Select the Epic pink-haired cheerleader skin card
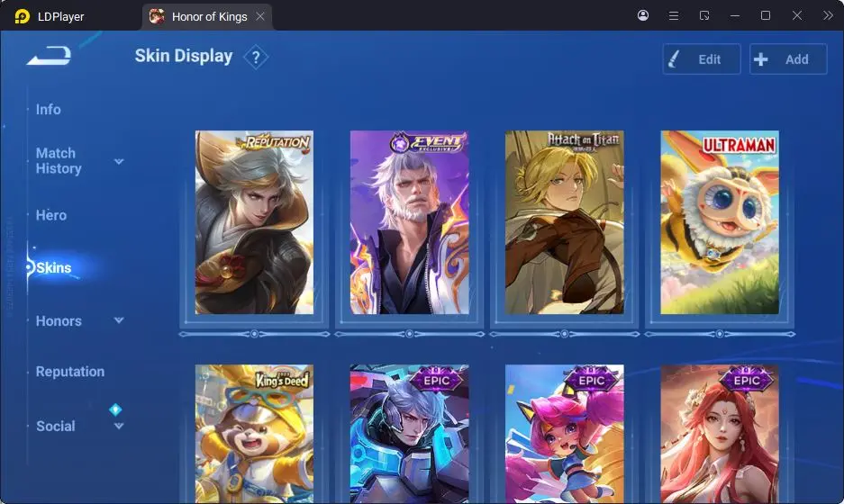Viewport: 844px width, 504px height. [565, 434]
